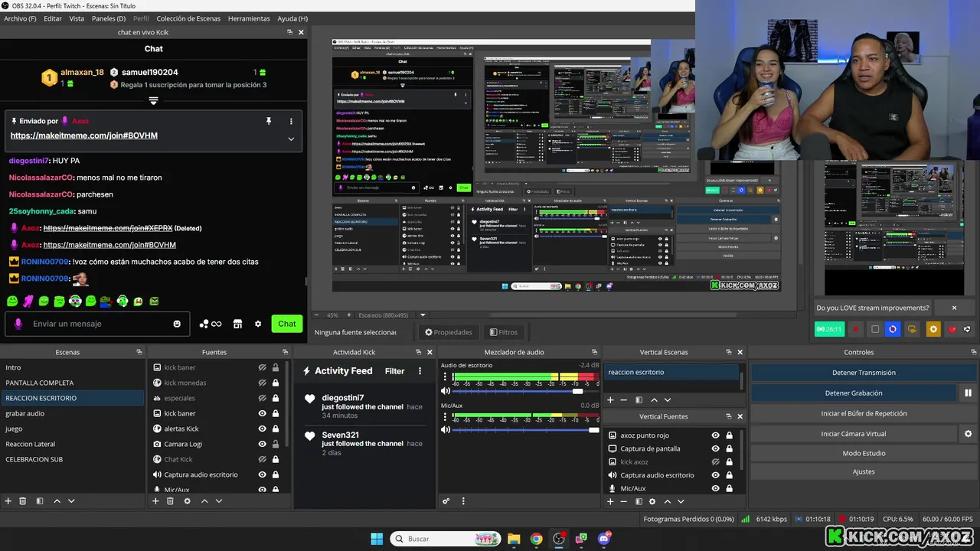Screen dimensions: 980x551
Task: Open Modo Estudio
Action: click(864, 453)
